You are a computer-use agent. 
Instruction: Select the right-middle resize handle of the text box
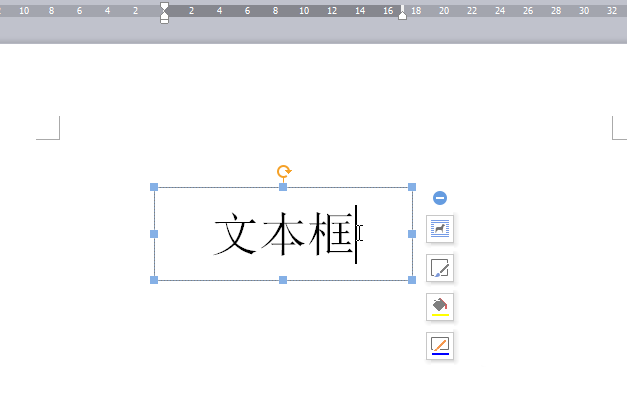point(412,234)
